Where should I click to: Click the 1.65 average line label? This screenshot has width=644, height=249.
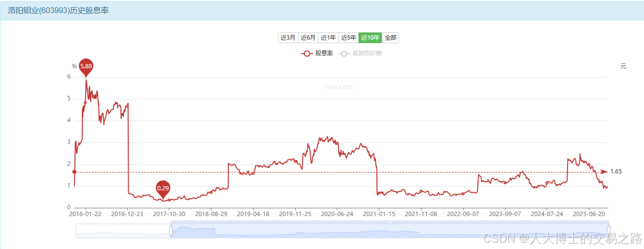pos(616,171)
